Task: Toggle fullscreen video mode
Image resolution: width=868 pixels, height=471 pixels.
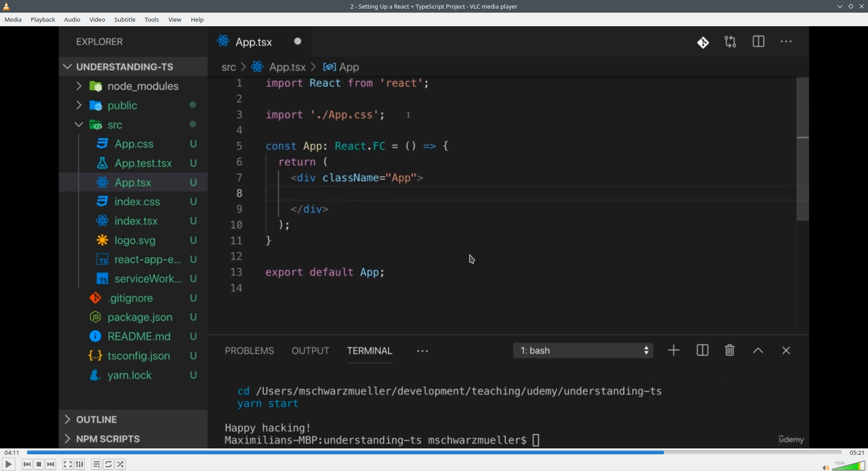Action: click(68, 464)
